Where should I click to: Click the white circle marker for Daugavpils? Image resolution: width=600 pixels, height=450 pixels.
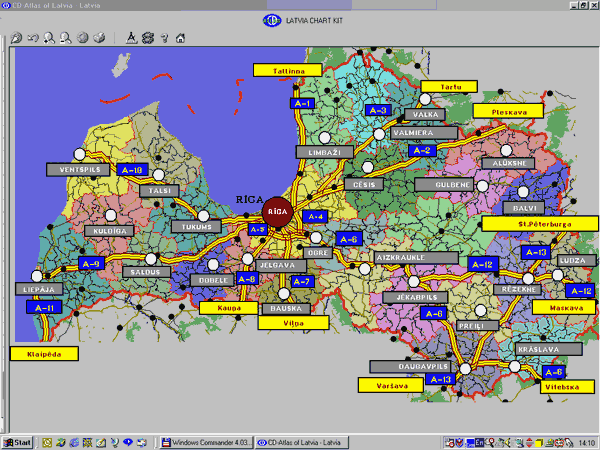point(465,369)
